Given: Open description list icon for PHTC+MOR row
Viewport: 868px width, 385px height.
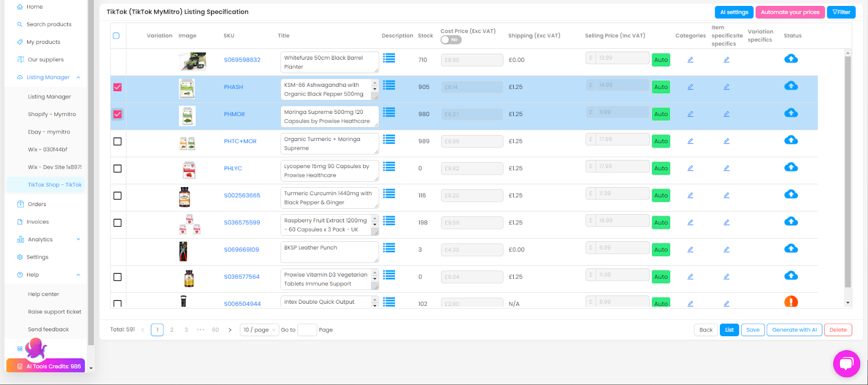Looking at the screenshot, I should click(x=389, y=139).
